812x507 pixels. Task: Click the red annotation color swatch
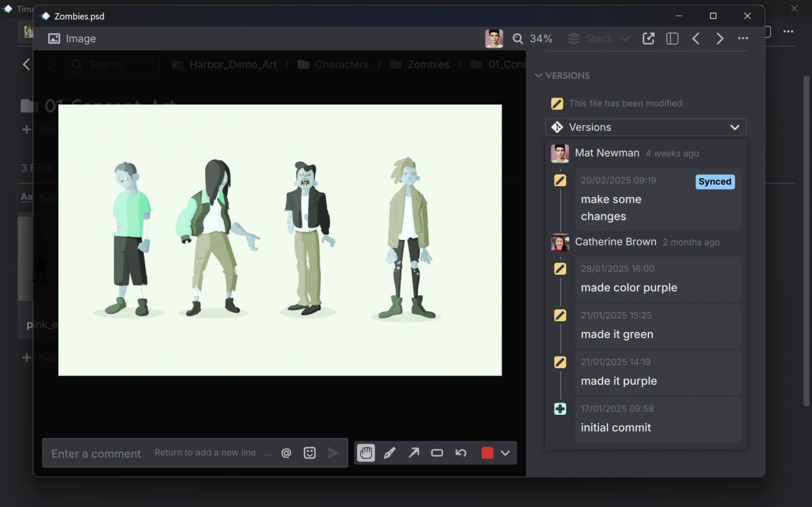click(487, 453)
